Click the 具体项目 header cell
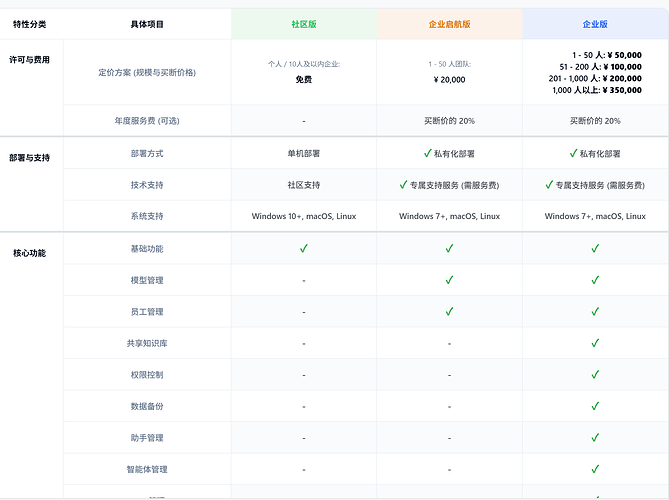Screen dimensions: 669x500 coord(147,24)
